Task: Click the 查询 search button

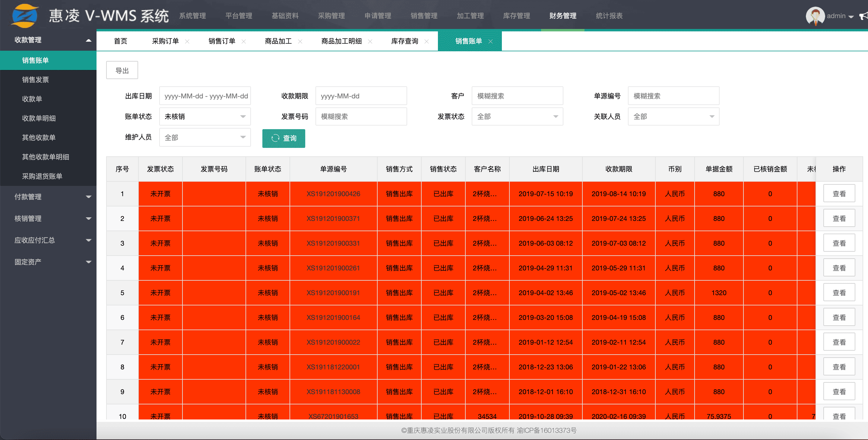Action: coord(284,138)
